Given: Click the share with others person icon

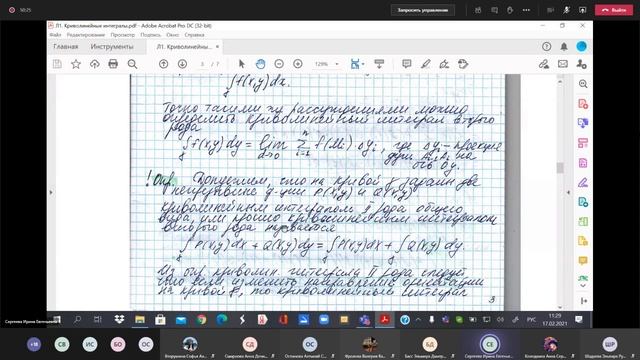Looking at the screenshot, I should [x=581, y=64].
